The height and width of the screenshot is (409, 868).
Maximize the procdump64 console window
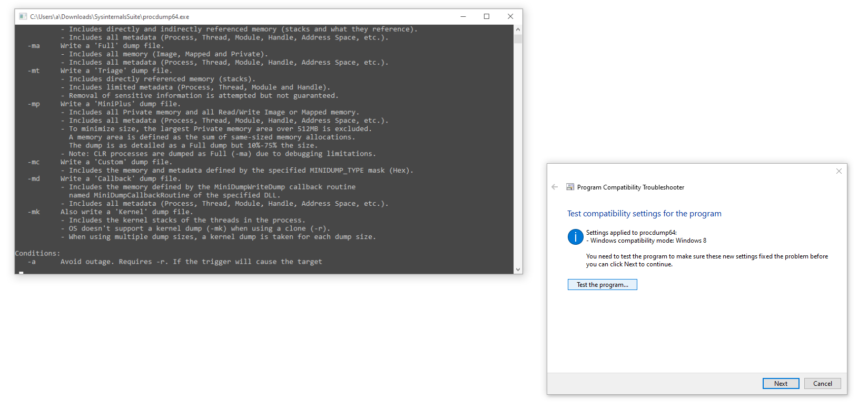click(x=487, y=16)
